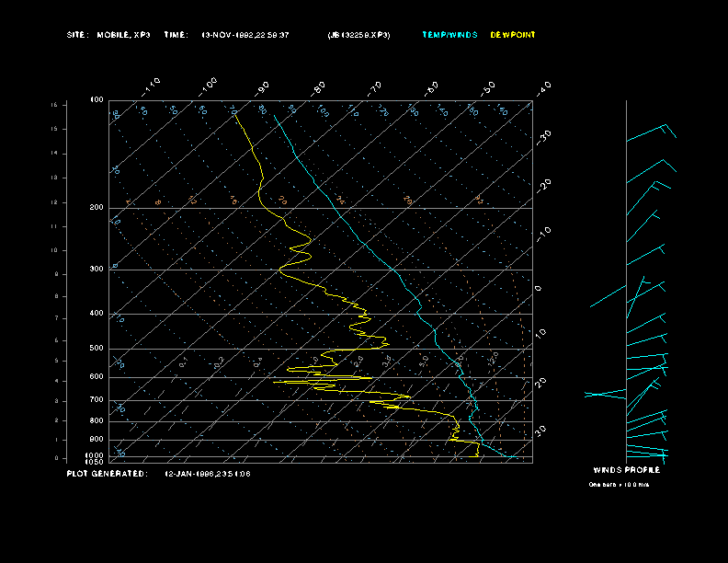Screen dimensions: 728x563
Task: Click the 7 mark on left height scale
Action: tap(57, 318)
